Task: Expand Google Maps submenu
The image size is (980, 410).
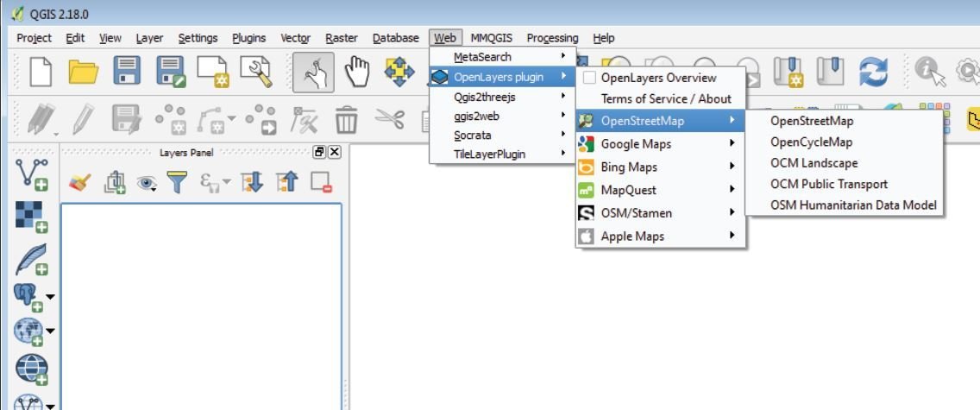Action: [x=660, y=144]
